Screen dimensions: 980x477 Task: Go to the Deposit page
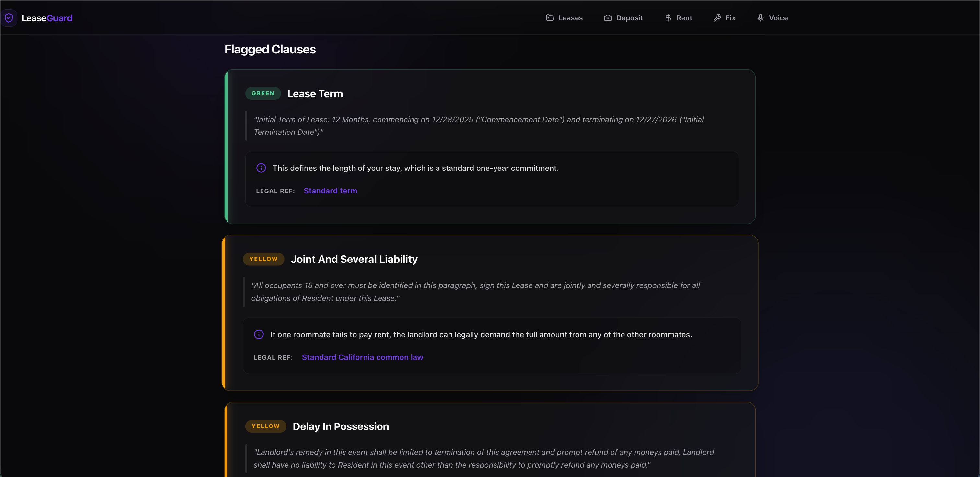click(629, 18)
